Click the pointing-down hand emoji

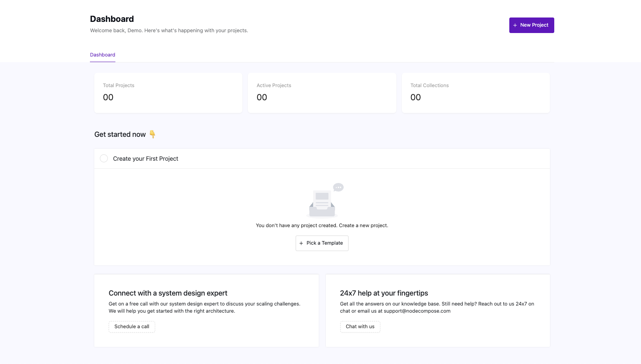(x=152, y=134)
